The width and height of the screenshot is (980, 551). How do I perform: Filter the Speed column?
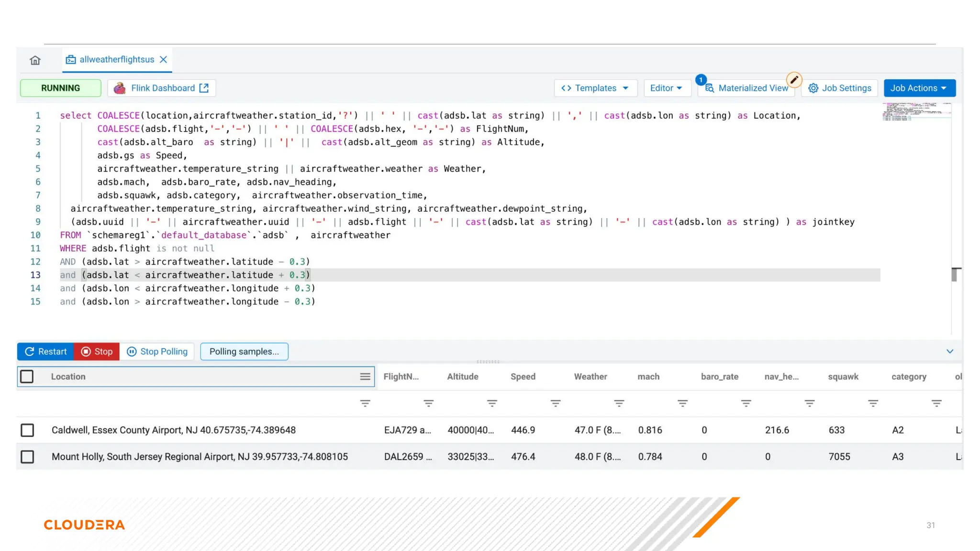555,404
